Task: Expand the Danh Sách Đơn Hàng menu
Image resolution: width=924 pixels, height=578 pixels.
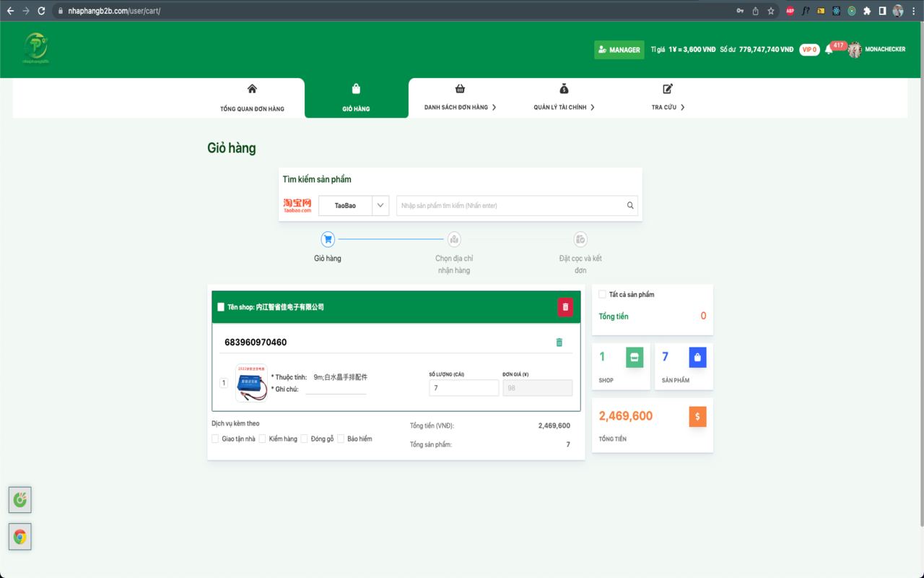Action: tap(460, 98)
